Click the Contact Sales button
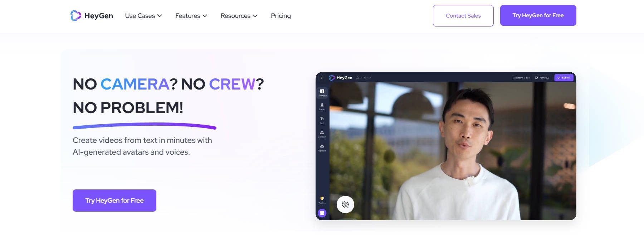Screen dimensions: 644x246 pos(463,16)
